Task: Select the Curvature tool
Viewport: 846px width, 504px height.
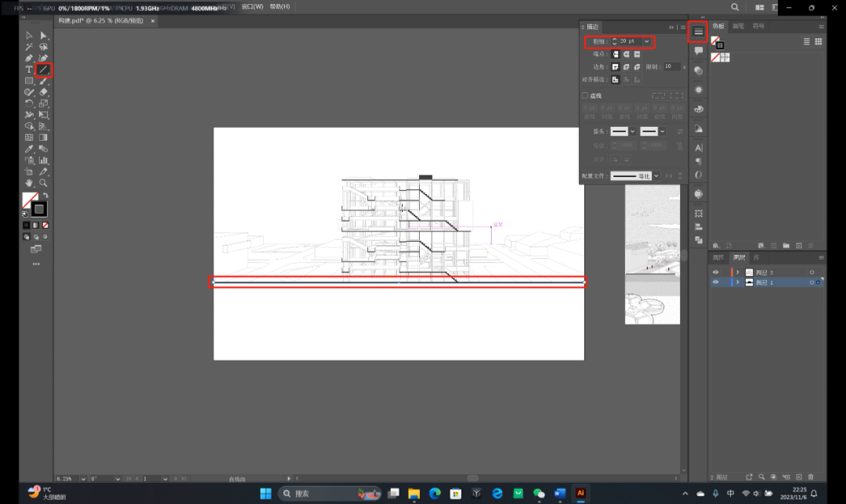Action: tap(44, 58)
